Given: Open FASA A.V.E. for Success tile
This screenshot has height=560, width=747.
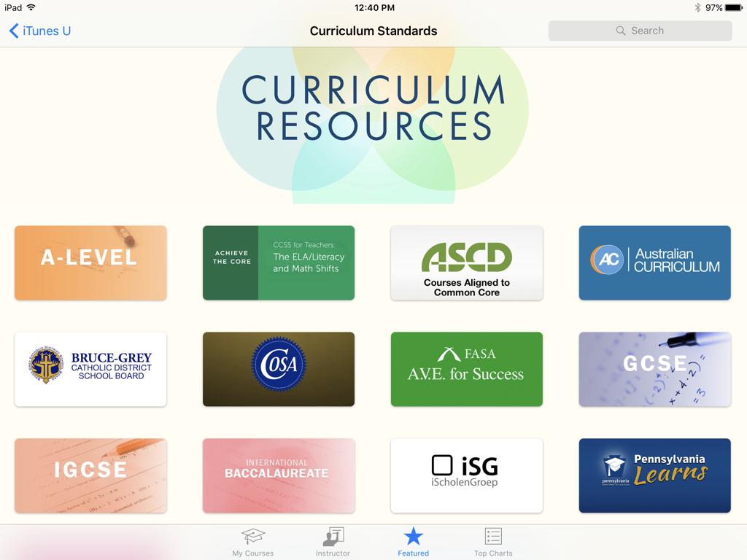Looking at the screenshot, I should coord(467,369).
